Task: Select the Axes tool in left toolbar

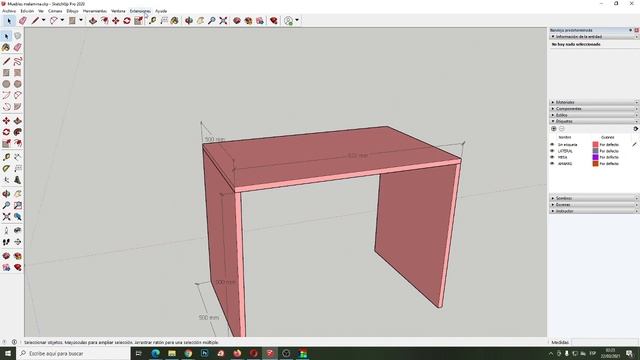Action: [x=6, y=180]
